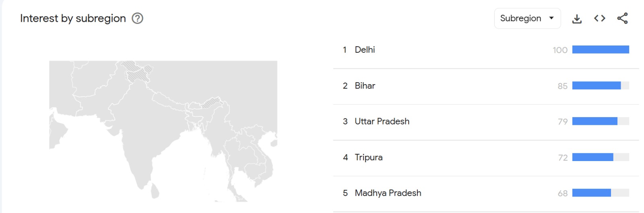Choose Madhya Pradesh from the list

tap(388, 193)
